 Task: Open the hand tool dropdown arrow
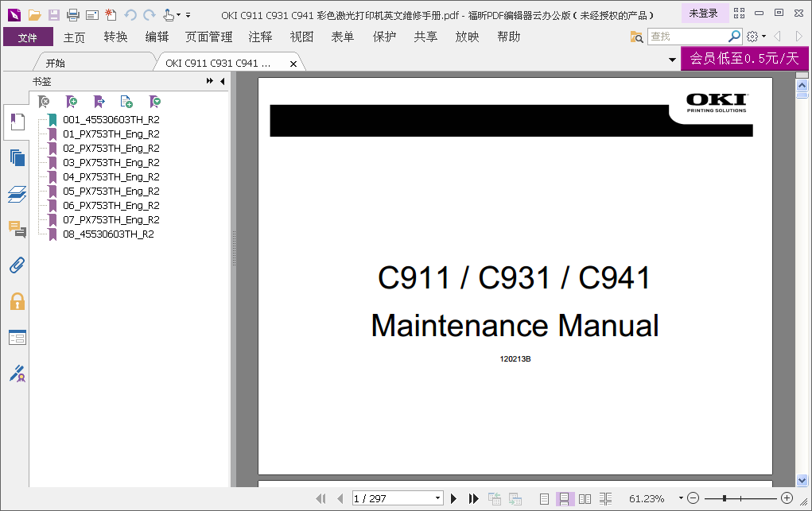pyautogui.click(x=179, y=15)
